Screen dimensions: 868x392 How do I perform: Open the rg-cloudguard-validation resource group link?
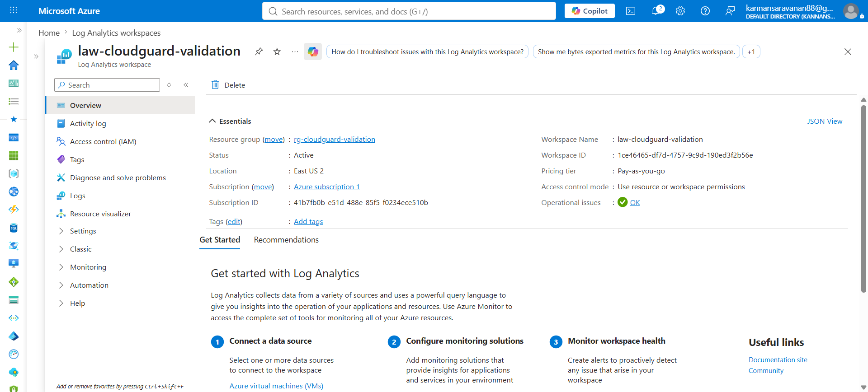(335, 139)
